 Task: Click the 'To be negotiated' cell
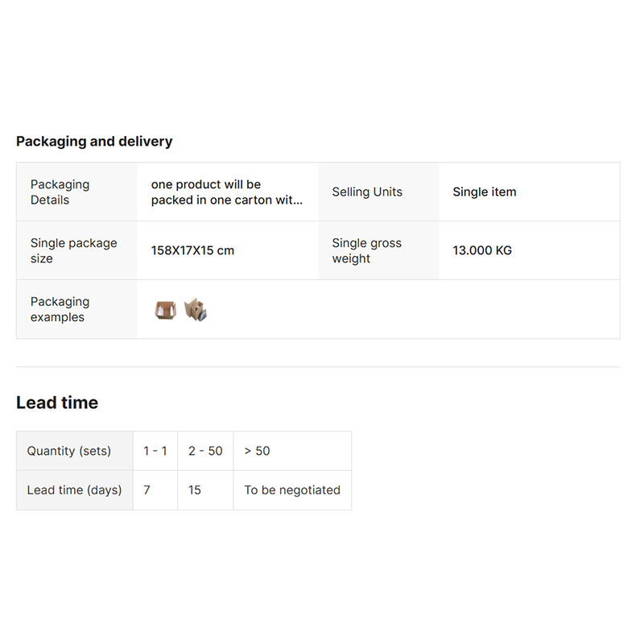pos(292,490)
